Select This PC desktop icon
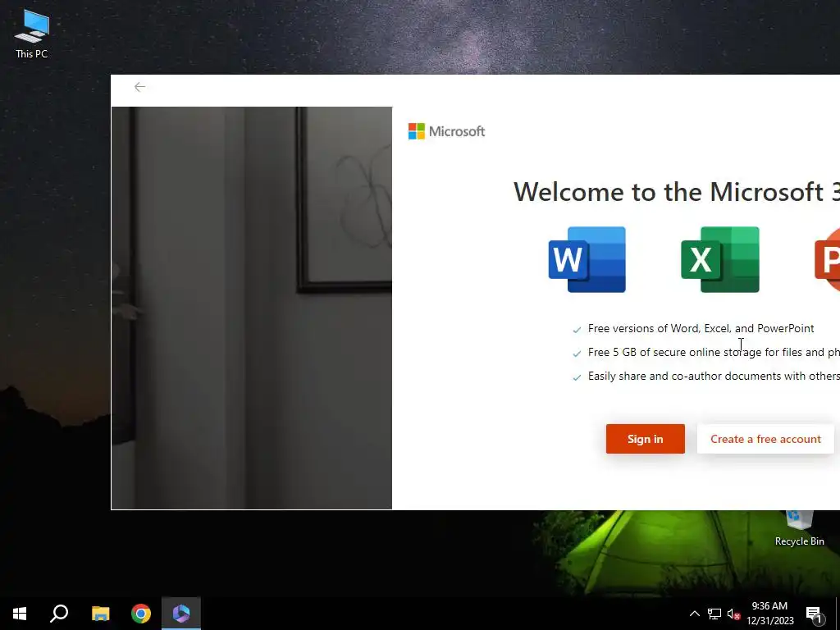840x630 pixels. tap(32, 33)
